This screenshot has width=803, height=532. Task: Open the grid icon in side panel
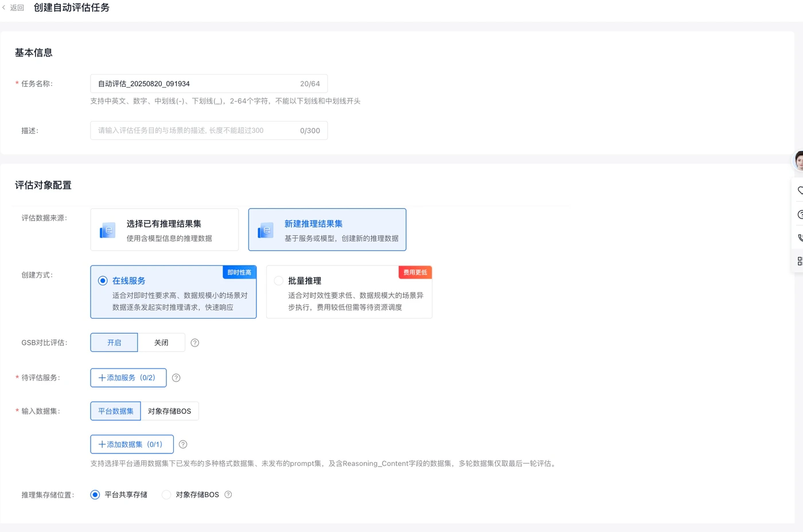click(800, 261)
